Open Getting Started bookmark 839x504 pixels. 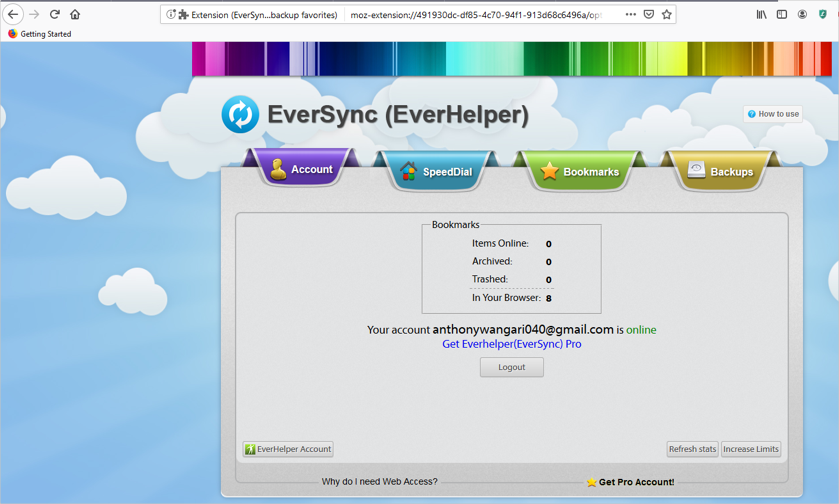point(40,34)
